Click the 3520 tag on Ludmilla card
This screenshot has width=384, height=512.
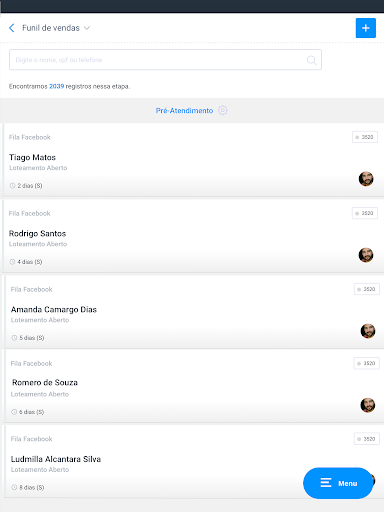(x=367, y=439)
